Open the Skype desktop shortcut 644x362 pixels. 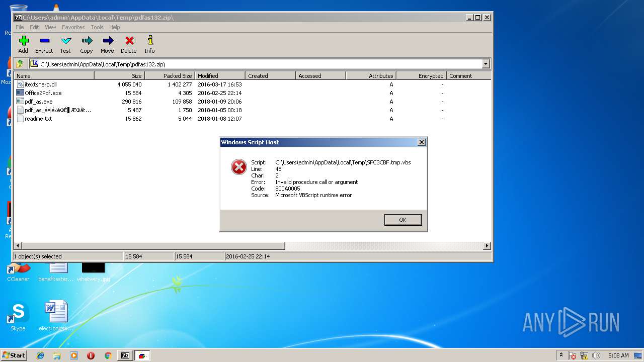pos(18,317)
